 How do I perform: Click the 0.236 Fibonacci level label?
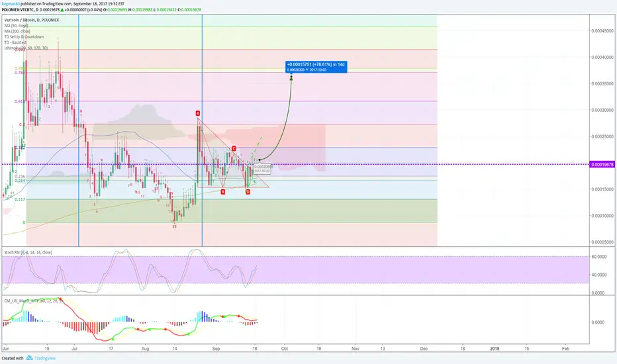[x=20, y=176]
